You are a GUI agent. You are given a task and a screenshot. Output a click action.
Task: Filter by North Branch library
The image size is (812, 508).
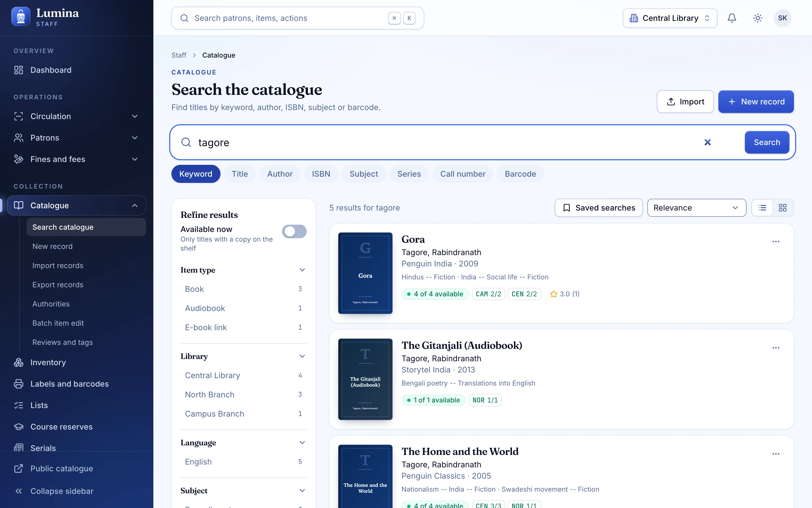pos(244,395)
